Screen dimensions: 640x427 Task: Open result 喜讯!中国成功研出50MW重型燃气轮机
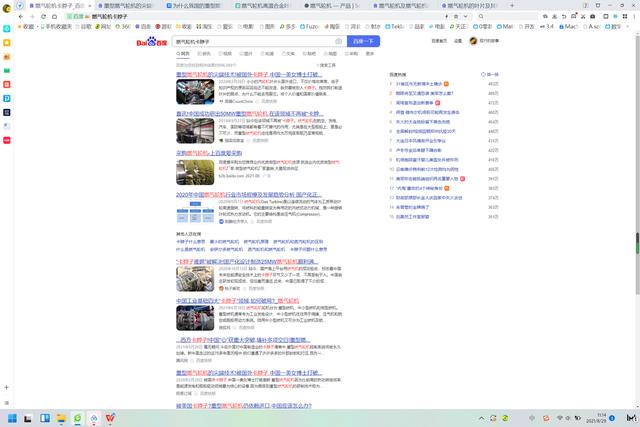250,113
